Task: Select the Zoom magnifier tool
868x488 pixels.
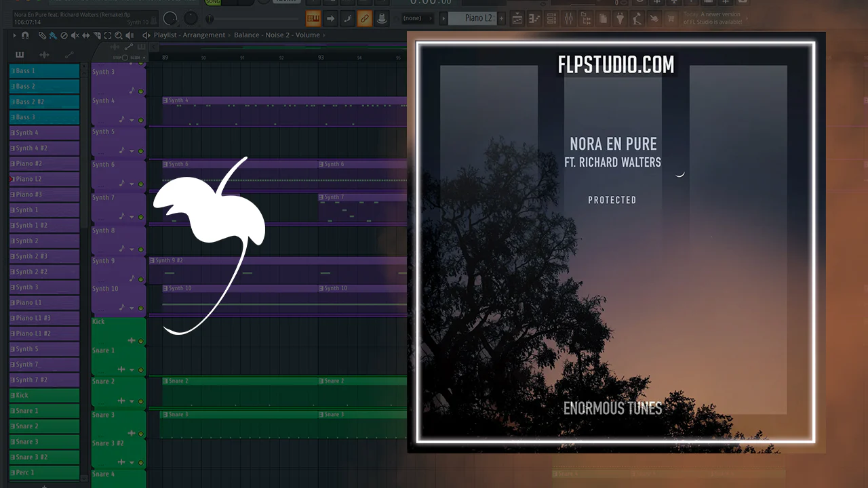Action: tap(118, 35)
